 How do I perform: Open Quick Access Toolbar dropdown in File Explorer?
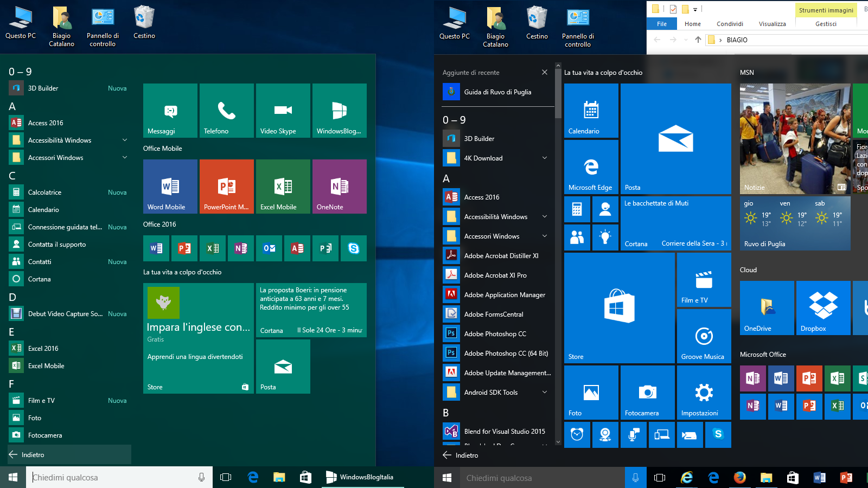(695, 9)
